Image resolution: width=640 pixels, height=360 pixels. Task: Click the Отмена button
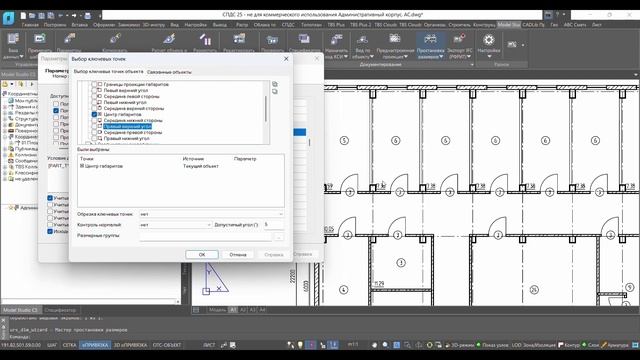tap(238, 255)
